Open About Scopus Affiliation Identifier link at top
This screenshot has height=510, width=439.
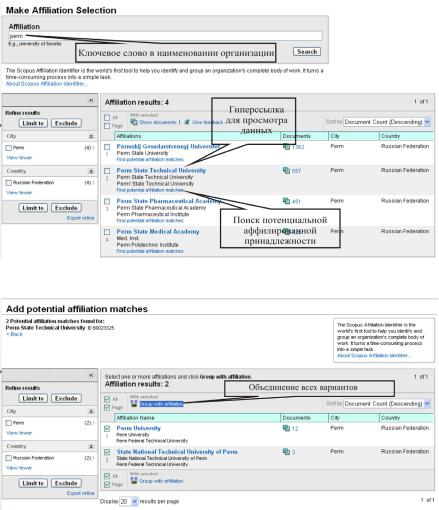(x=47, y=84)
